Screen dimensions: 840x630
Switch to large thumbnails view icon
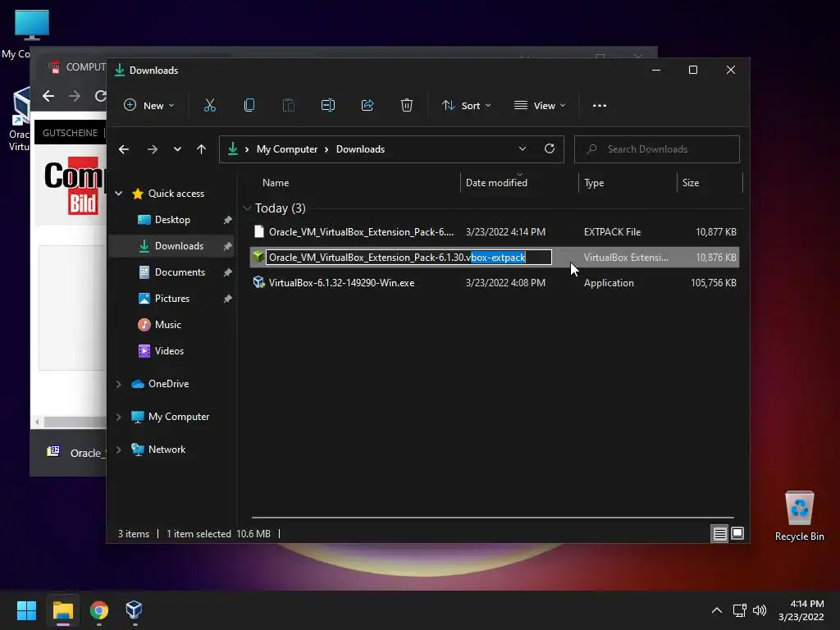click(737, 533)
